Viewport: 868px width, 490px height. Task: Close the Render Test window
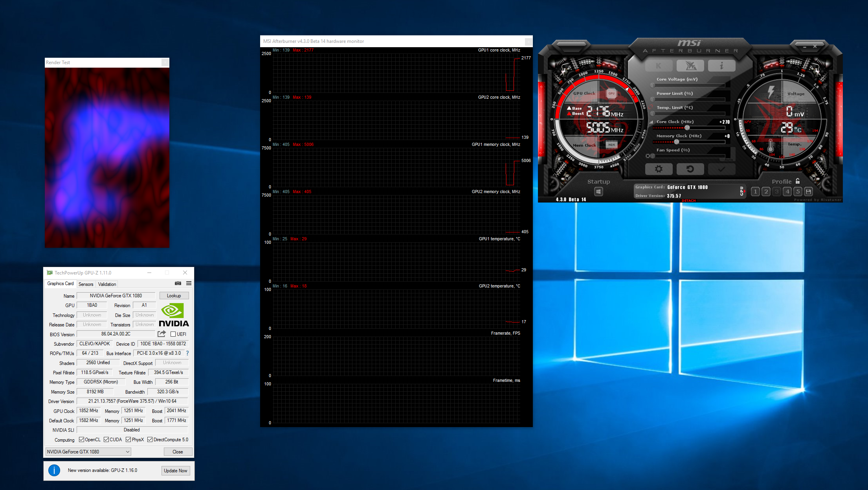[x=165, y=63]
